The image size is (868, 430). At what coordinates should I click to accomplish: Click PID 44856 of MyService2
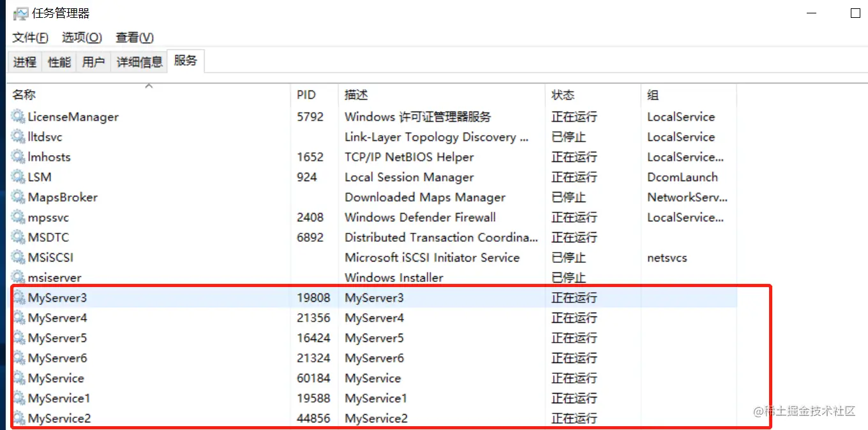pyautogui.click(x=313, y=419)
